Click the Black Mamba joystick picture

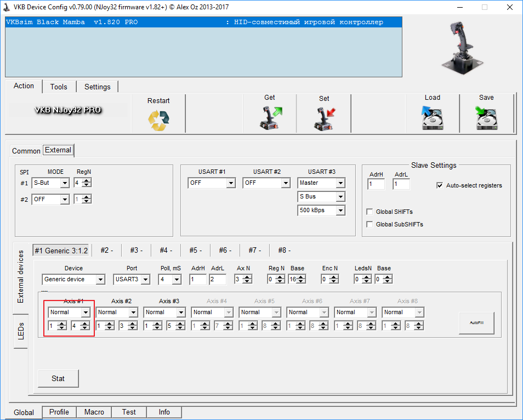[x=462, y=47]
